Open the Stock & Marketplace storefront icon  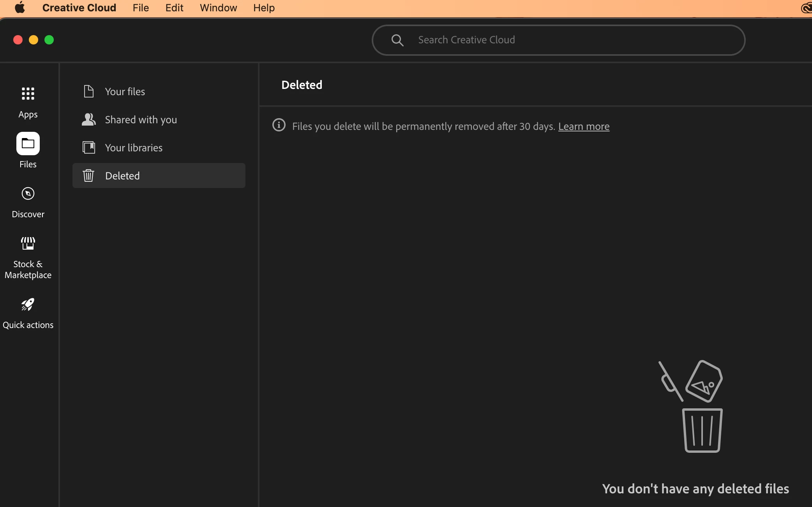pyautogui.click(x=28, y=244)
